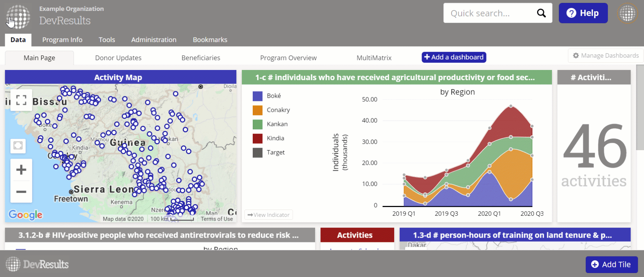Open the Administration menu
Viewport: 644px width, 277px height.
[154, 40]
